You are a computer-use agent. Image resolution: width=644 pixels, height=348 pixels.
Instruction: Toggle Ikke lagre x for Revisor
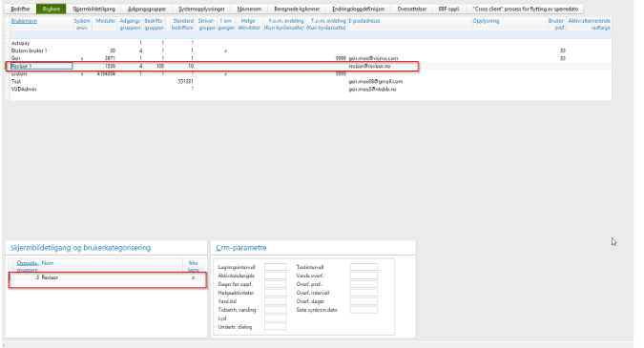tap(193, 277)
